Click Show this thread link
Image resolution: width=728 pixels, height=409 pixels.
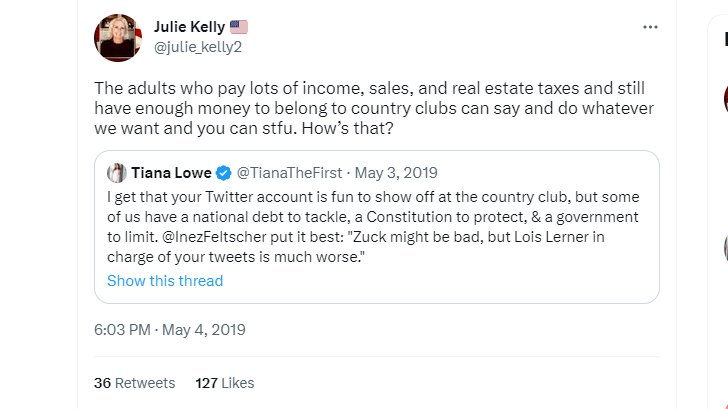pos(165,280)
